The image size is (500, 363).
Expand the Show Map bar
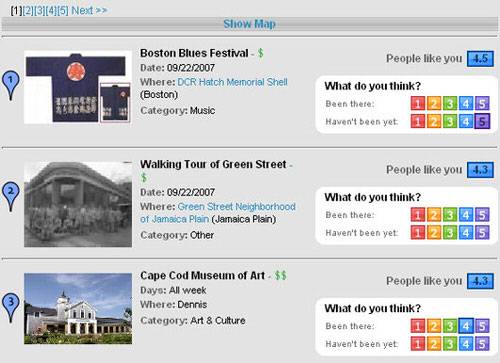pyautogui.click(x=250, y=24)
